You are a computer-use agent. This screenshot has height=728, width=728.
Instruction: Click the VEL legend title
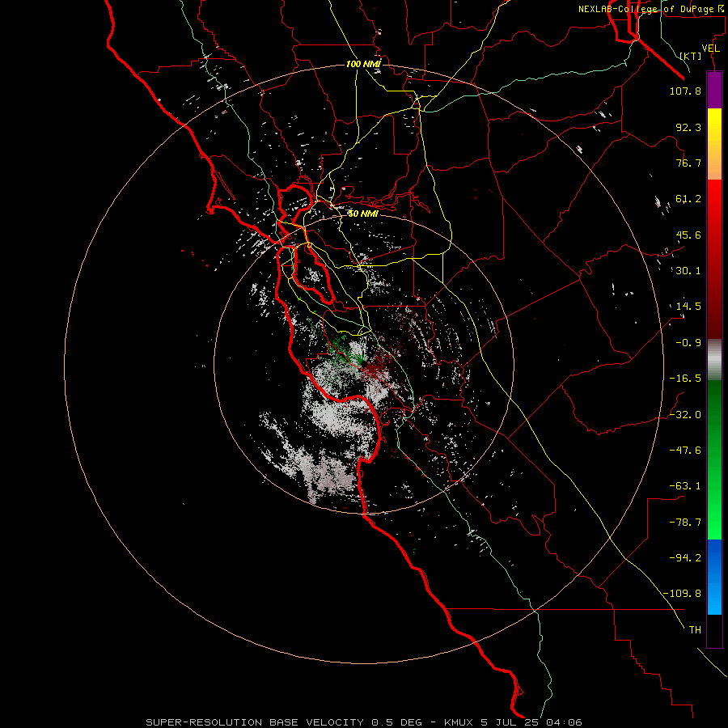[x=710, y=49]
